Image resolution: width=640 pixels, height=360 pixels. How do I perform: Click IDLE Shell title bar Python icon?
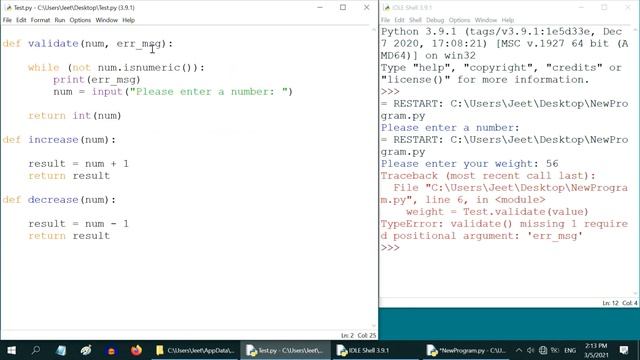[x=387, y=7]
